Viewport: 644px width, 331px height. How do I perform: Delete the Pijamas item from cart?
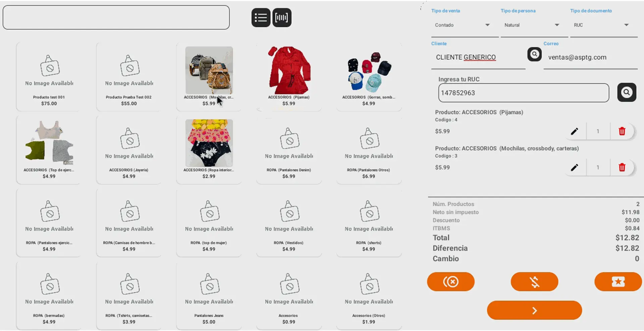(x=622, y=131)
